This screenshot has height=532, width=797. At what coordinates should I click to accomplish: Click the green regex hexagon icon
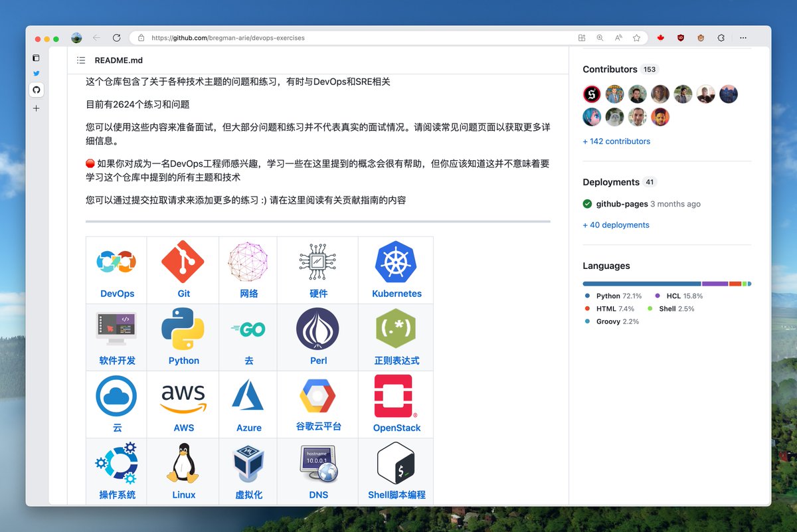(x=395, y=329)
